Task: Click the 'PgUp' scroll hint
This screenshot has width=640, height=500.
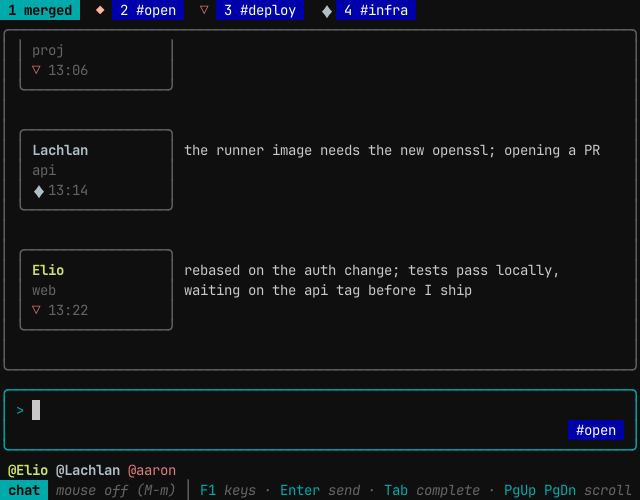Action: [x=520, y=490]
